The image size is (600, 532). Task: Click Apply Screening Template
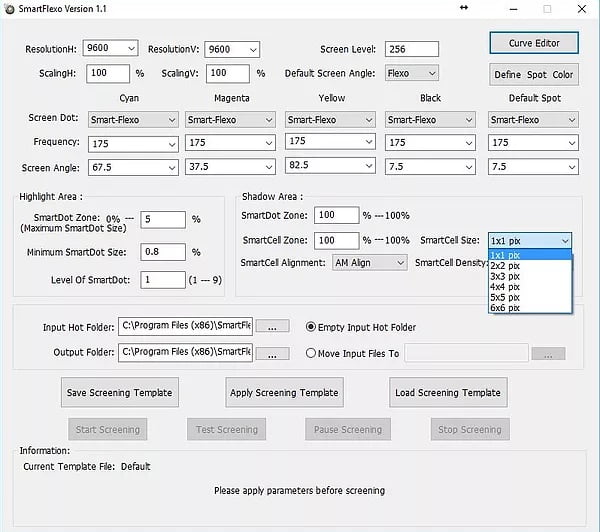(284, 392)
